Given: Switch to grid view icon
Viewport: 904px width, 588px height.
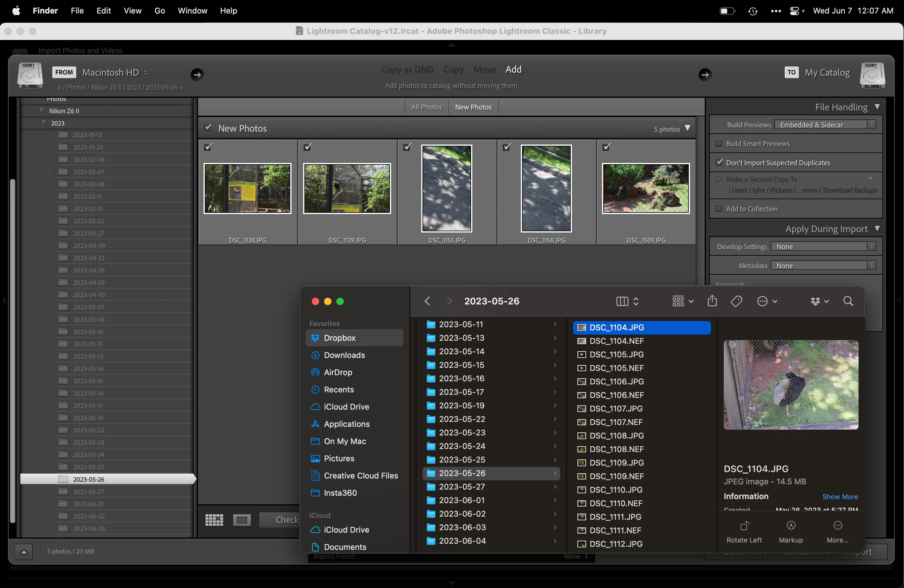Looking at the screenshot, I should click(x=214, y=520).
